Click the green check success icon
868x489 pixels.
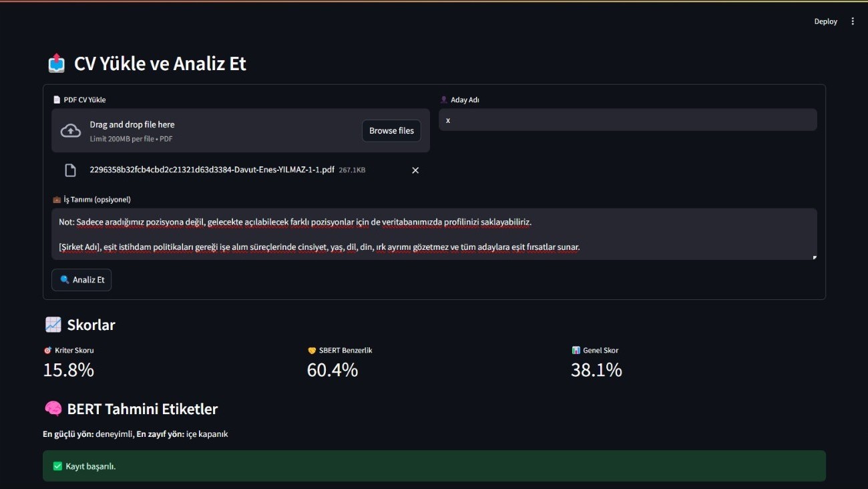(57, 466)
